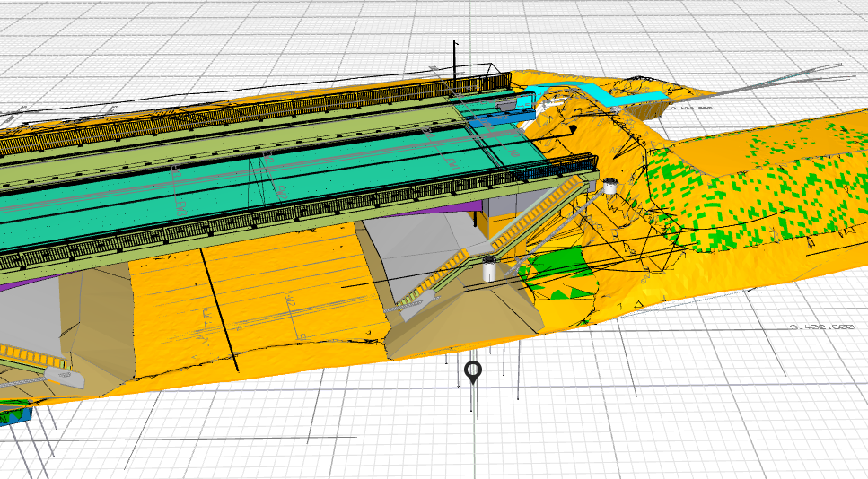Select the solid green patch below stairs
Viewport: 868px width, 479px height.
(559, 274)
